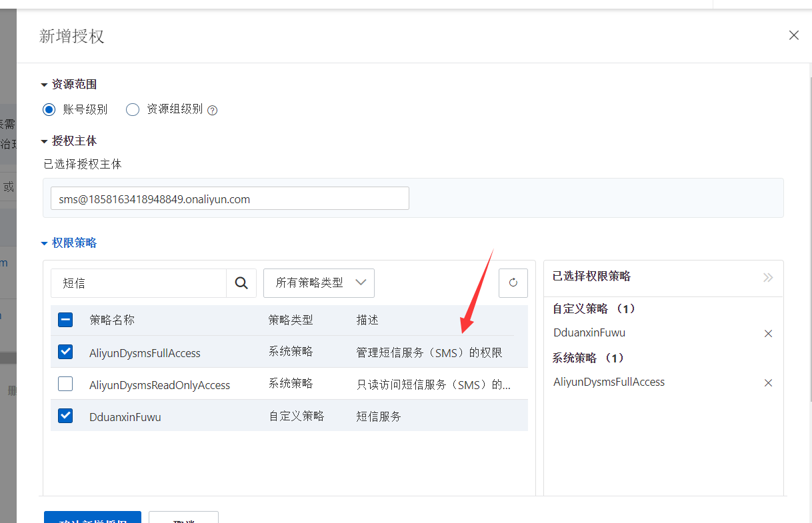
Task: Select the 资源组级别 radio button
Action: pos(133,109)
